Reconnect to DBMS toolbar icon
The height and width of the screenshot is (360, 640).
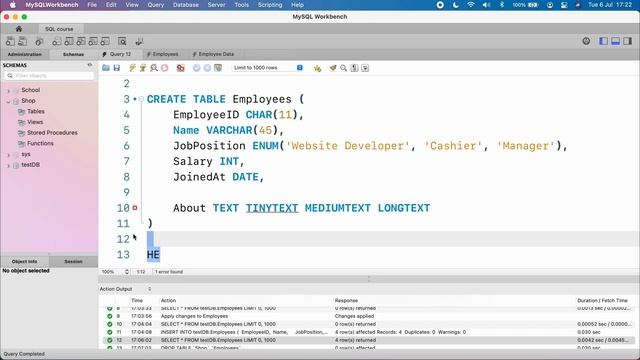139,41
